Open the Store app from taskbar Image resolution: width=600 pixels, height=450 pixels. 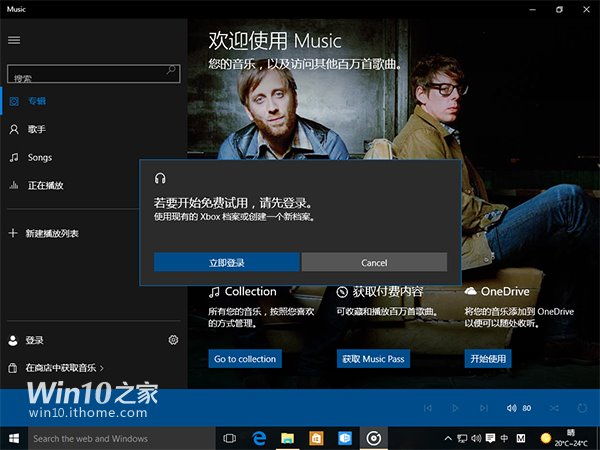pos(316,439)
